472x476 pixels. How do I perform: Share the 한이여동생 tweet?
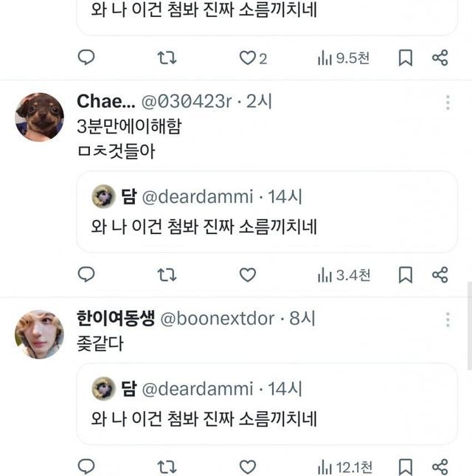pos(440,466)
